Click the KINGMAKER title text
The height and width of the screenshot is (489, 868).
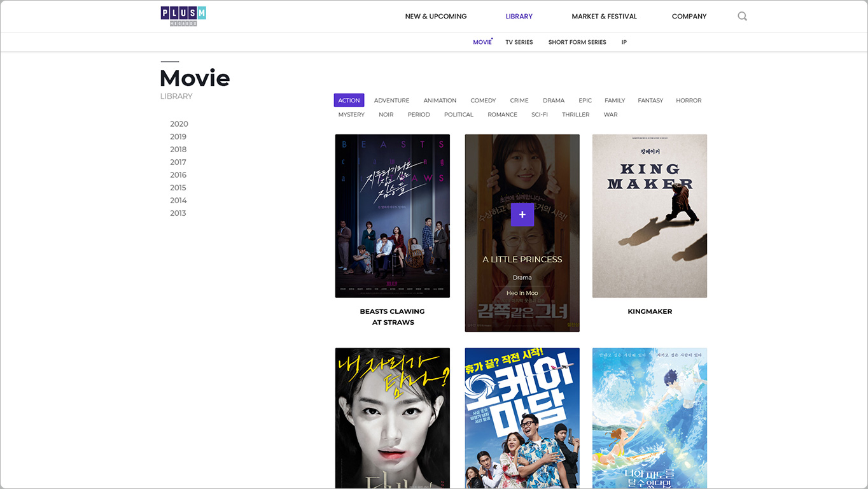coord(650,311)
